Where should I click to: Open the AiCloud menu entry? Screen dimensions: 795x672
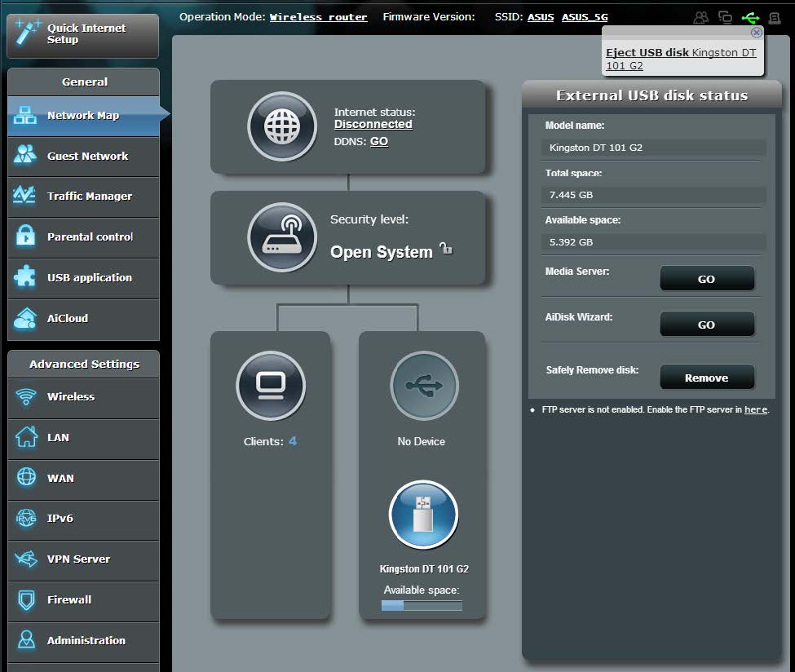click(x=84, y=320)
